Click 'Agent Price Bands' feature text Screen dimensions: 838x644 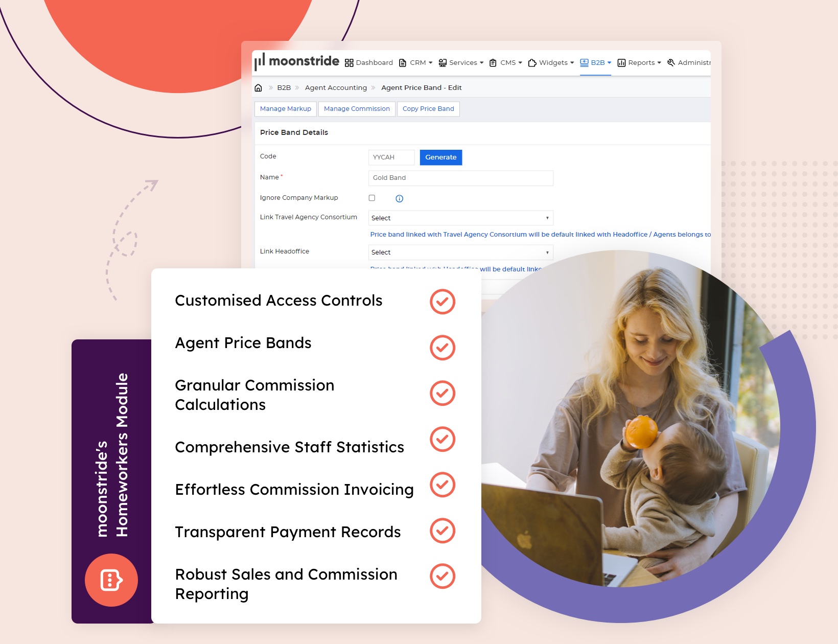(243, 343)
